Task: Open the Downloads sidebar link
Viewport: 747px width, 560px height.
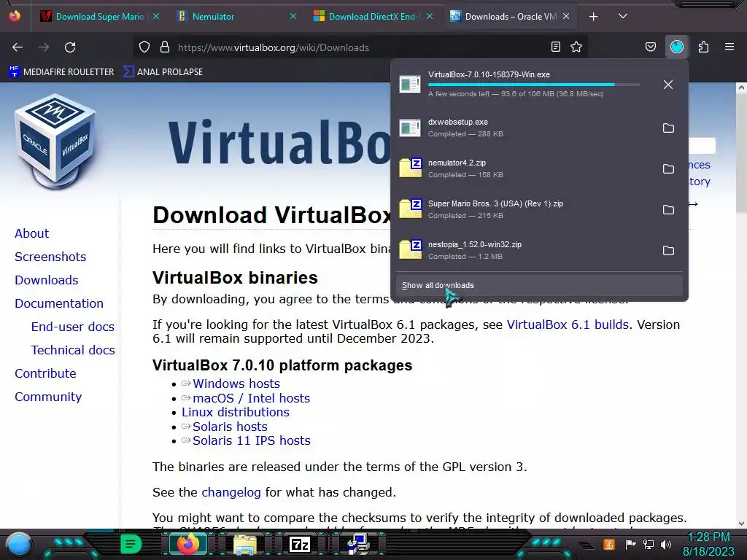Action: coord(46,280)
